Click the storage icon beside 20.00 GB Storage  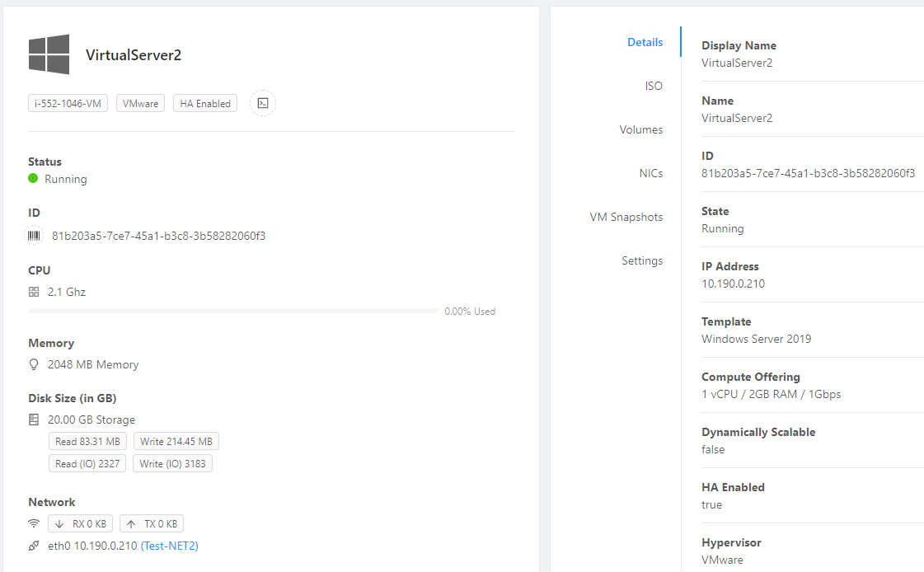click(x=33, y=419)
